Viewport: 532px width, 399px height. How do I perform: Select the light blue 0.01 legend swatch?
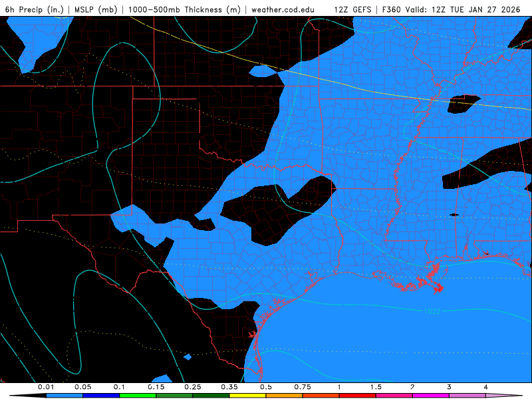coord(65,396)
